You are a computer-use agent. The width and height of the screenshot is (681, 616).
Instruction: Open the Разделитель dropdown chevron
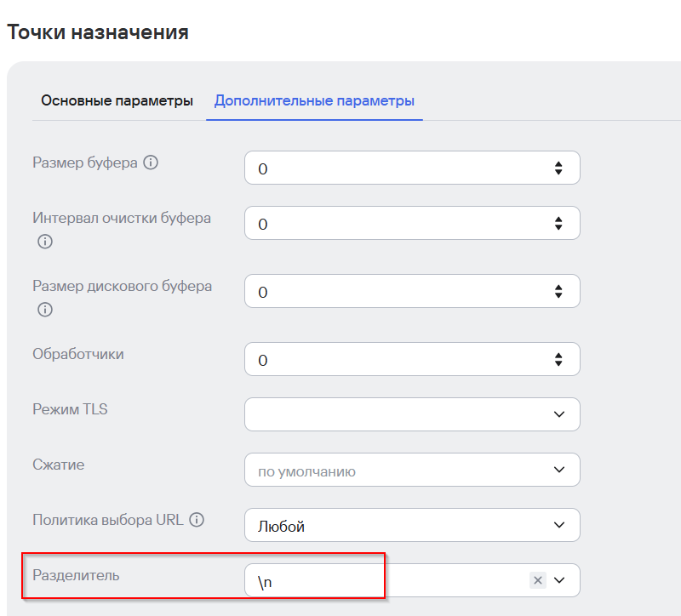(x=559, y=580)
